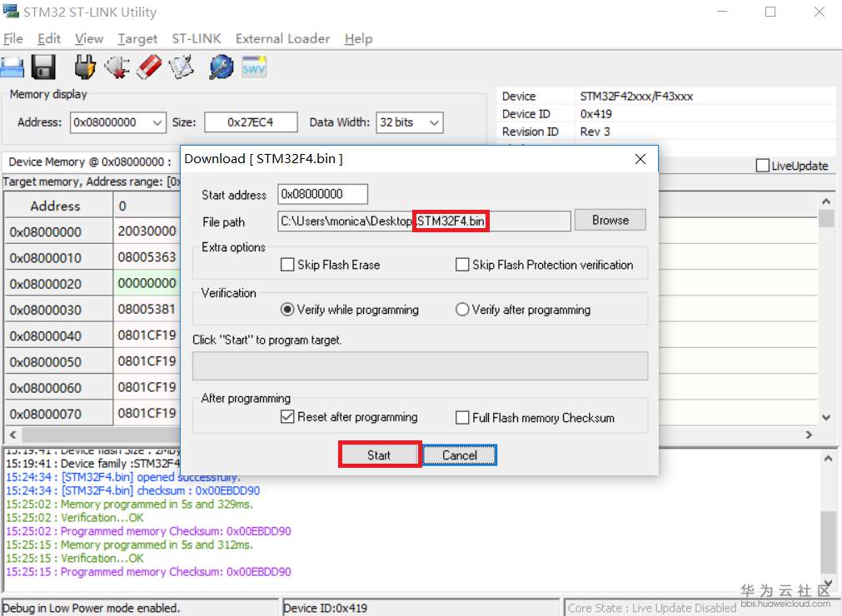Disconnect from target toolbar icon

click(117, 67)
